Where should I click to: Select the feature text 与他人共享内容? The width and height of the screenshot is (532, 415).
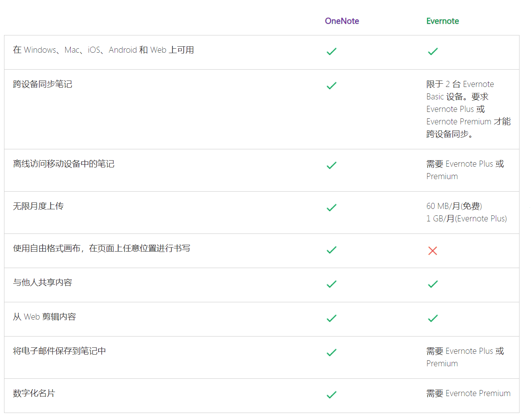[43, 283]
